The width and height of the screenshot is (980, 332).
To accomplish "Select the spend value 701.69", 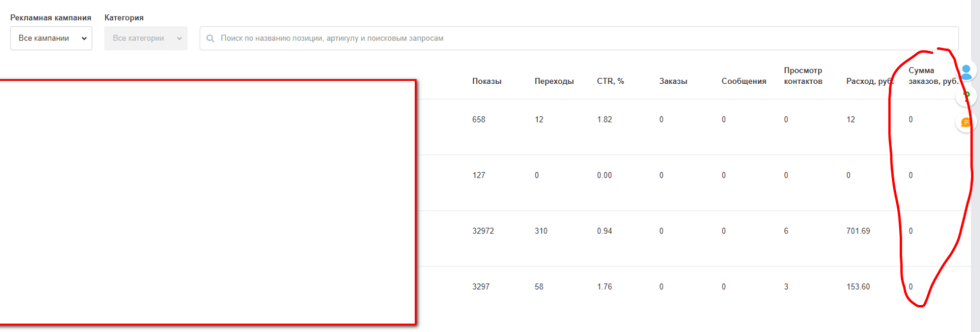I will click(x=858, y=231).
